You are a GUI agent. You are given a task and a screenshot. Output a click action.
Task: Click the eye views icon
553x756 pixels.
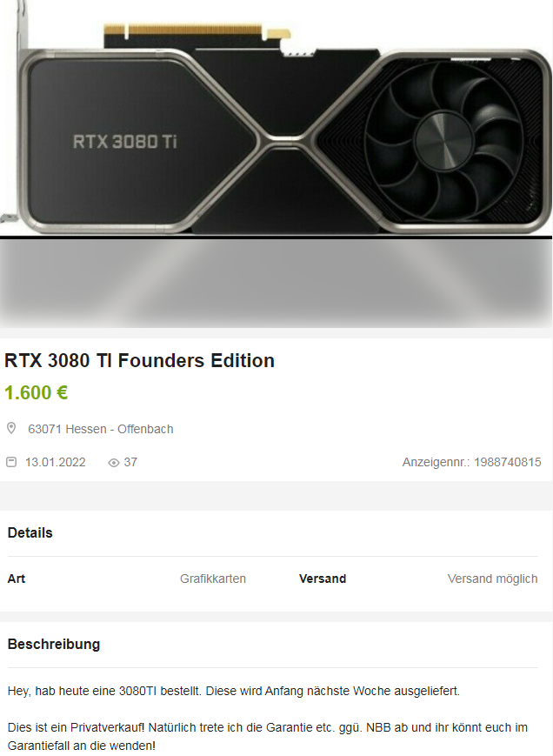click(x=114, y=463)
